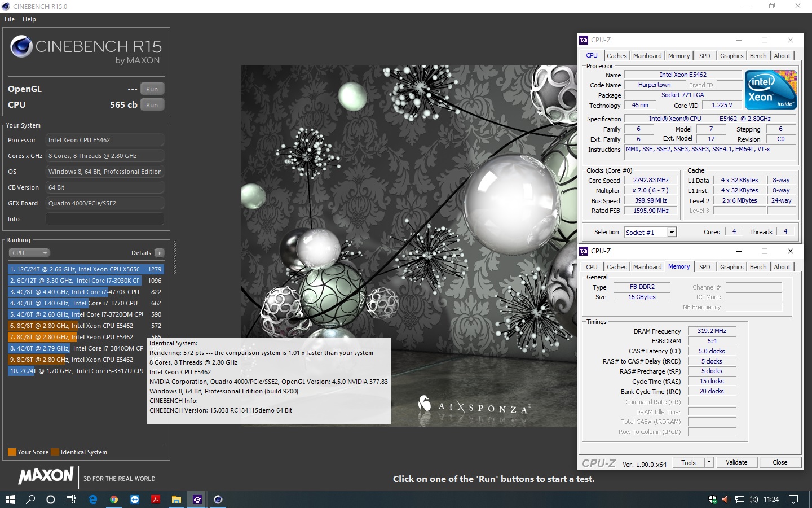812x508 pixels.
Task: Open the Windows Start menu
Action: click(x=10, y=500)
